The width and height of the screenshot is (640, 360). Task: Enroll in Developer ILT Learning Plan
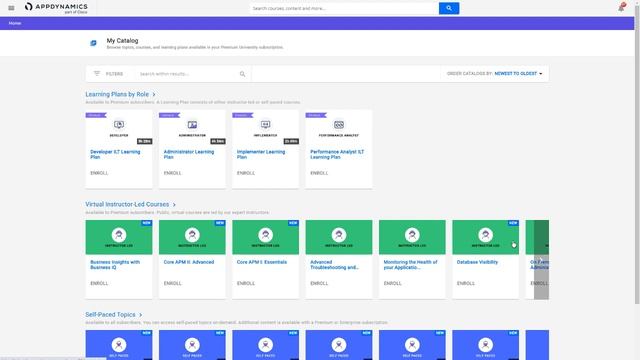tap(99, 173)
